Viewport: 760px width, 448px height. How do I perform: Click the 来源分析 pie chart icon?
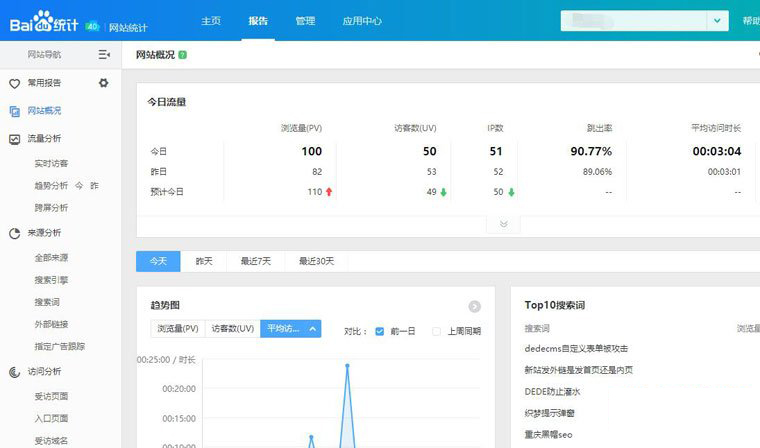point(14,233)
